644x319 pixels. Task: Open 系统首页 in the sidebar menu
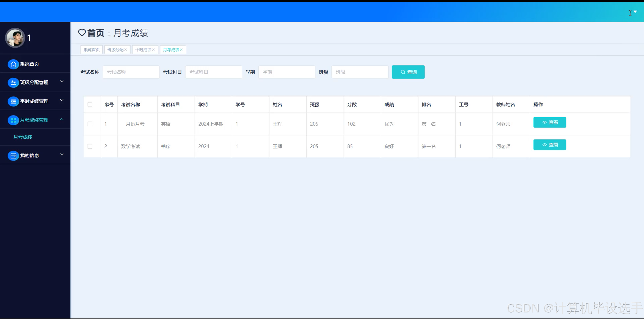pos(30,64)
